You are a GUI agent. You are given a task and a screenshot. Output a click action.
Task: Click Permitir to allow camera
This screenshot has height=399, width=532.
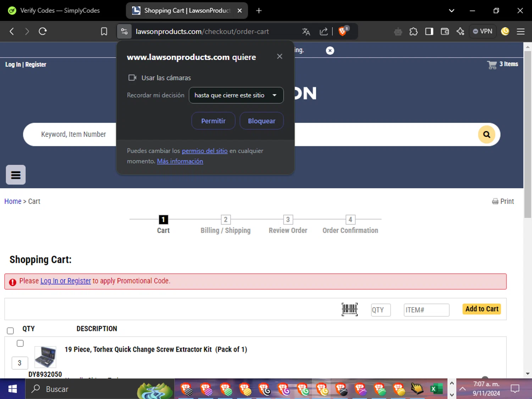pyautogui.click(x=213, y=121)
